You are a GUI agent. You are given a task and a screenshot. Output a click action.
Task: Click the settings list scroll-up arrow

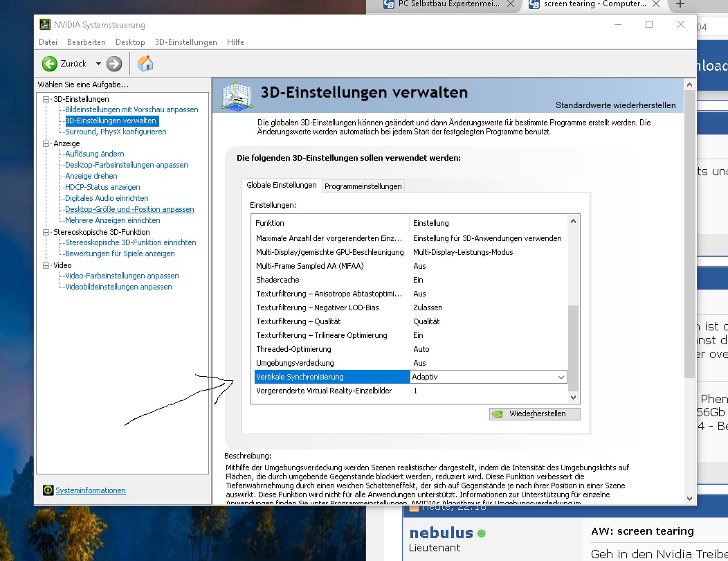pos(574,221)
